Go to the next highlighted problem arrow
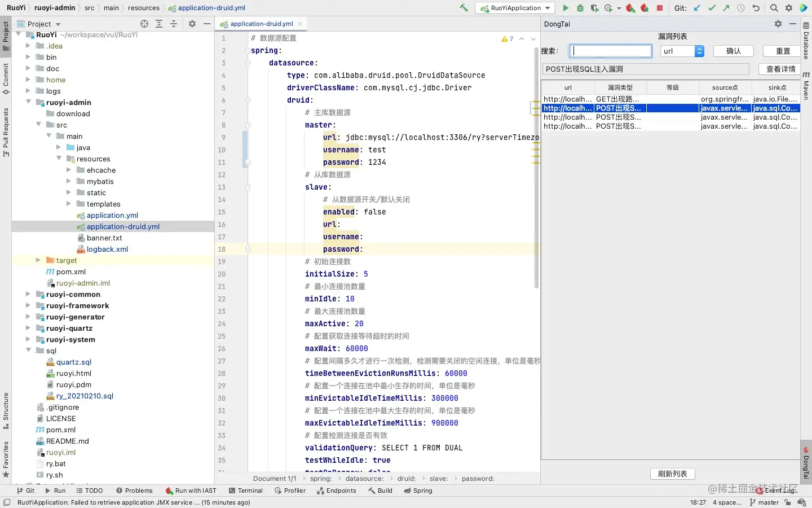 (x=533, y=39)
